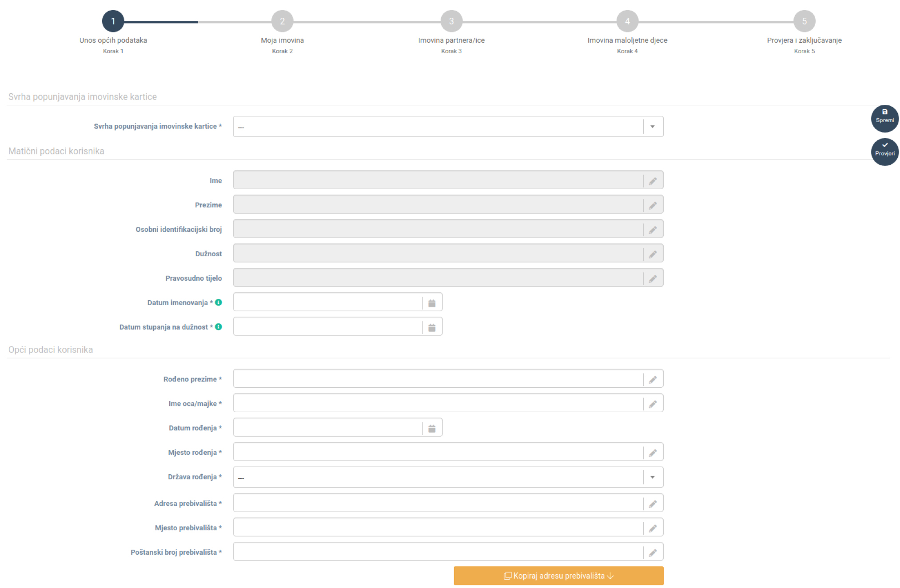The height and width of the screenshot is (588, 900).
Task: Click info icon beside Datum stupanja na dužnost
Action: [218, 327]
